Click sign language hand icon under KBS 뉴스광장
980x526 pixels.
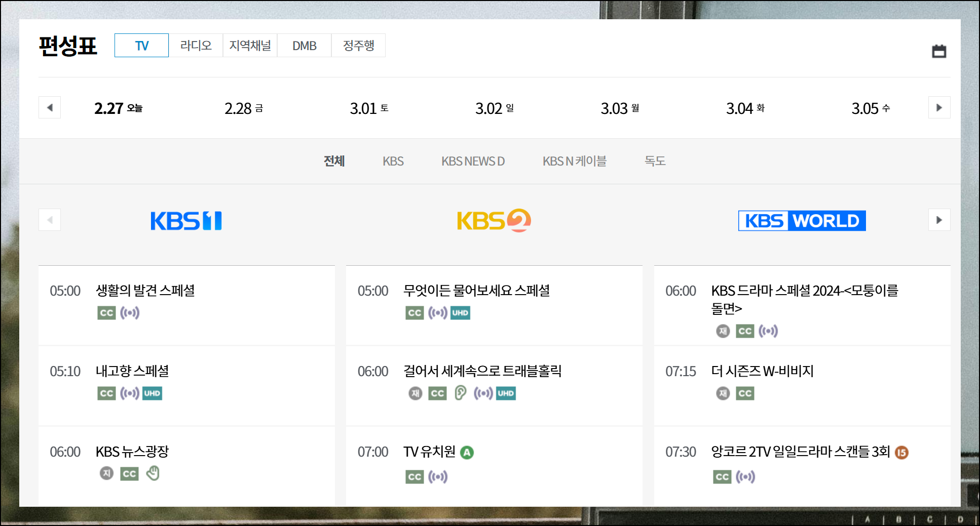pyautogui.click(x=153, y=473)
